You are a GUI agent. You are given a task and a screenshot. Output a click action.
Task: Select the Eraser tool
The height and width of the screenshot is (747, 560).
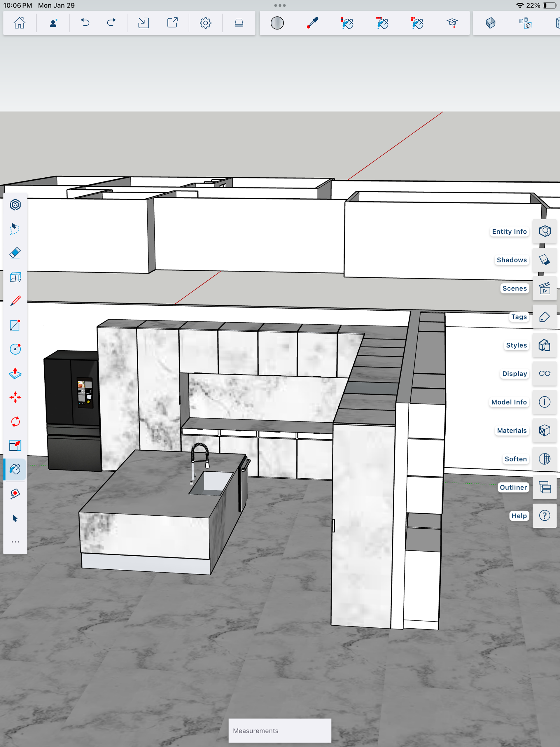[x=15, y=253]
